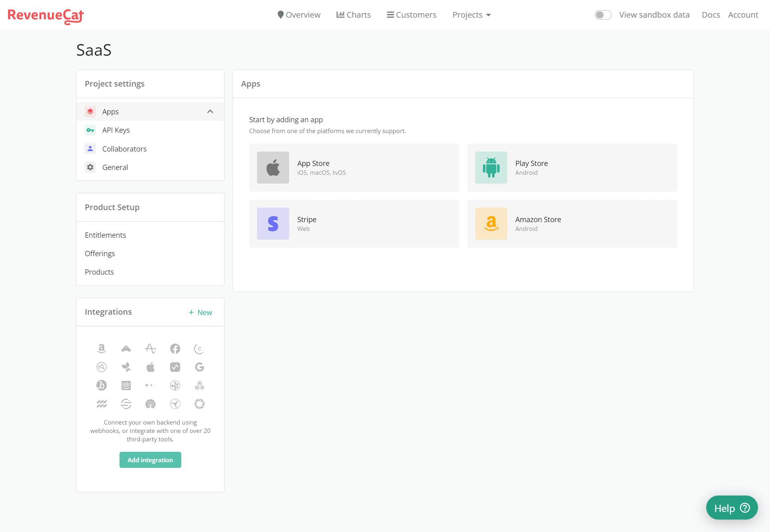Click the Integrations panel heading

click(108, 312)
